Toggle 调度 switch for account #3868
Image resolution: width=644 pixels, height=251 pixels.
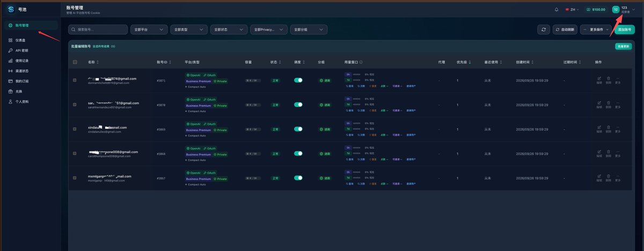[x=298, y=154]
